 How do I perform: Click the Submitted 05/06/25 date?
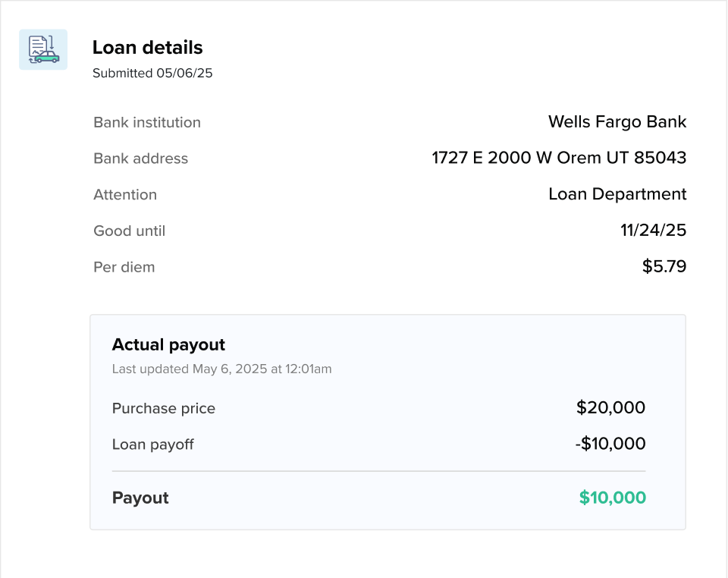(152, 73)
